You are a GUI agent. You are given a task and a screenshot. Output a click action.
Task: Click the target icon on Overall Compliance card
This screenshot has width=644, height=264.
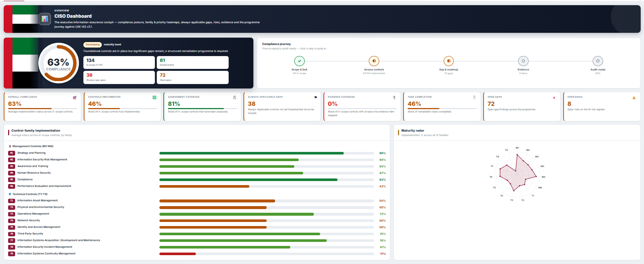(x=75, y=98)
